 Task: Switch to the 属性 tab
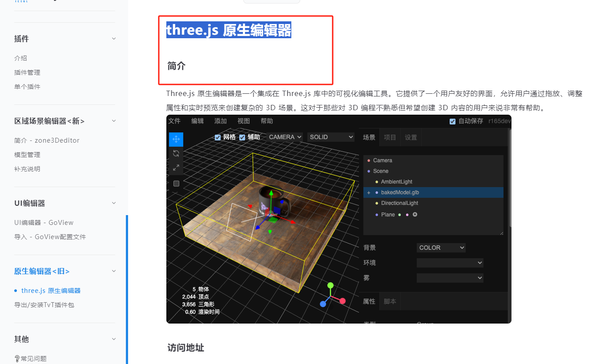(369, 301)
